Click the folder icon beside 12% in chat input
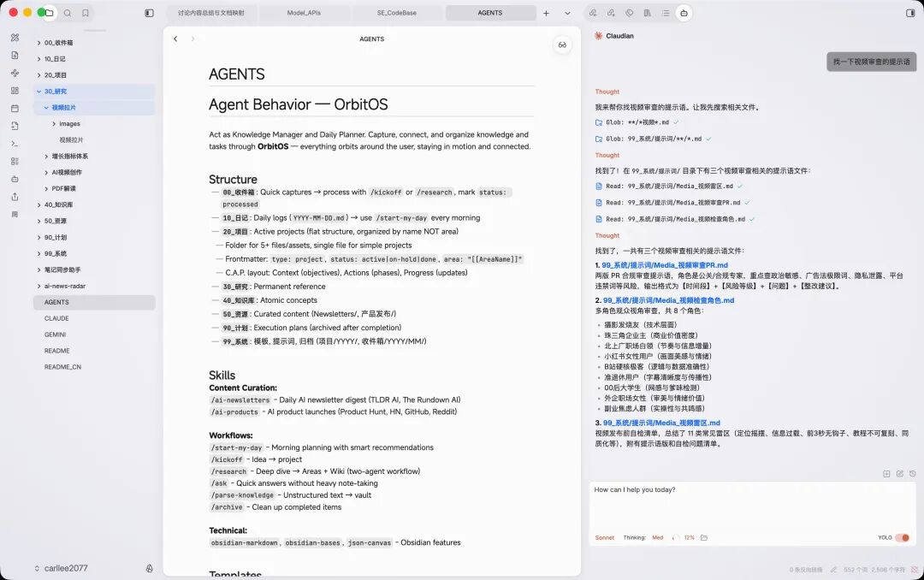Screen dimensions: 924x580 [703, 537]
